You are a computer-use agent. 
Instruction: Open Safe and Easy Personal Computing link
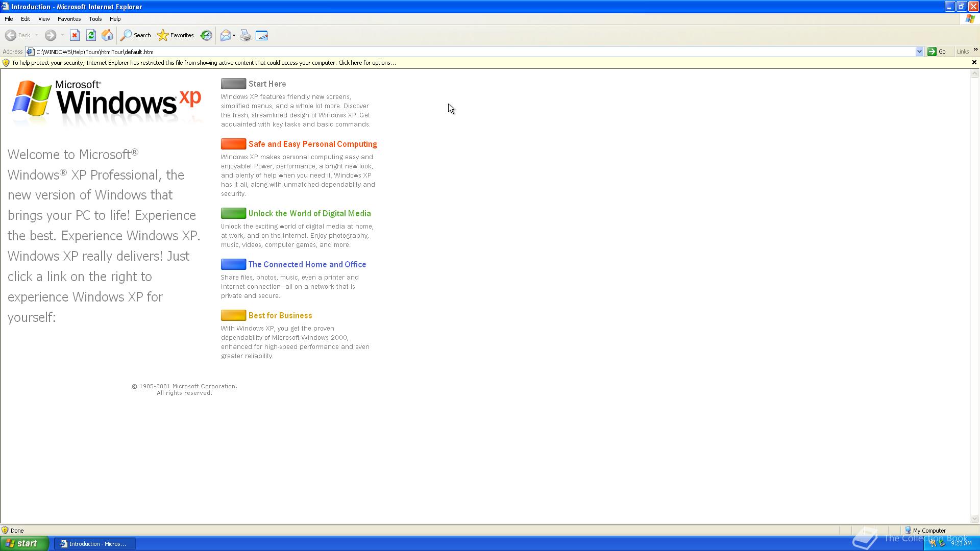pyautogui.click(x=312, y=144)
